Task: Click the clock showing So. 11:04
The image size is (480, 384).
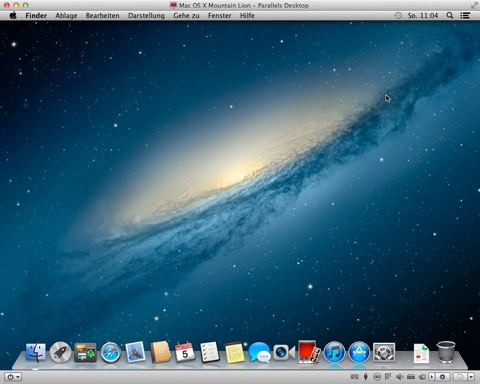Action: (423, 16)
